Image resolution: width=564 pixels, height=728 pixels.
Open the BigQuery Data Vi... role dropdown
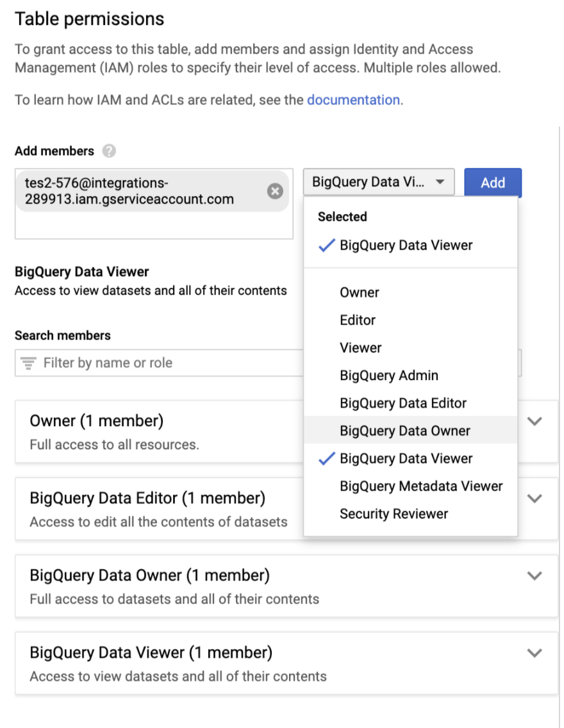378,182
